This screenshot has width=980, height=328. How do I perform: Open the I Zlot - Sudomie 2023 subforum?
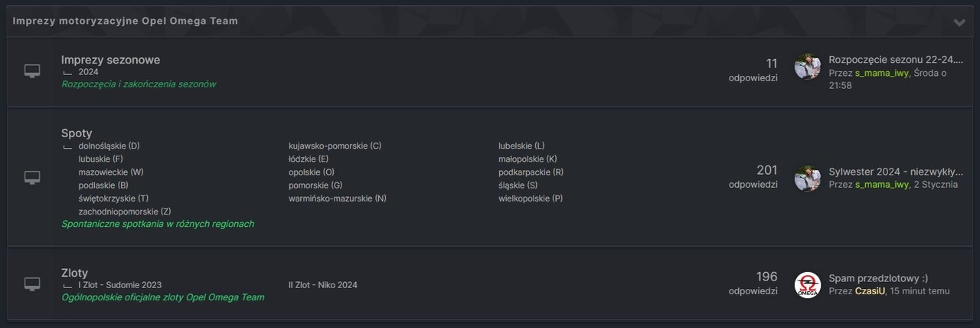[x=119, y=285]
